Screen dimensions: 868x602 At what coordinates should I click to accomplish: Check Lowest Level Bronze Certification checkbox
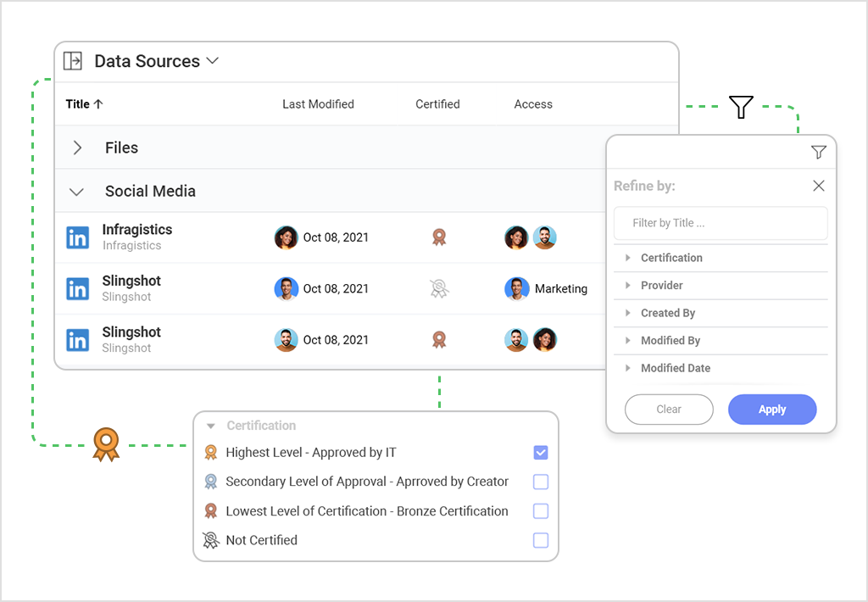[x=541, y=511]
